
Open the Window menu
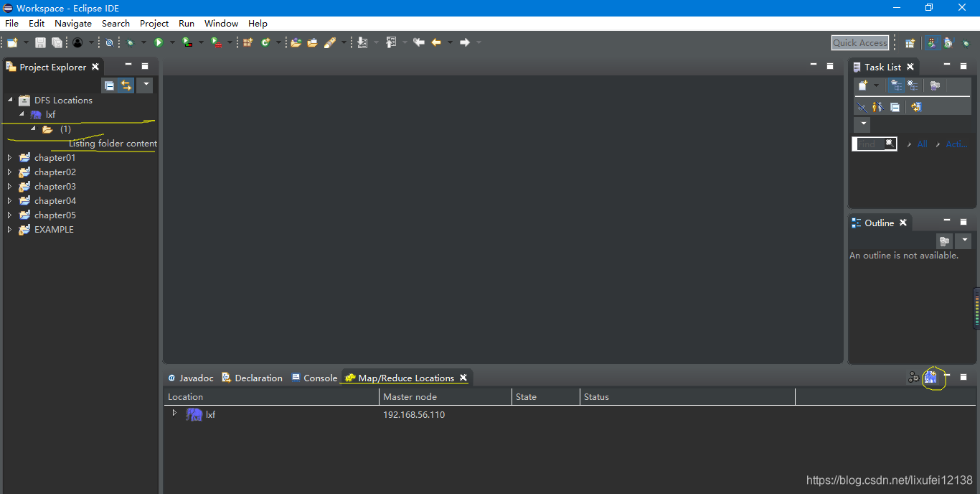(221, 24)
